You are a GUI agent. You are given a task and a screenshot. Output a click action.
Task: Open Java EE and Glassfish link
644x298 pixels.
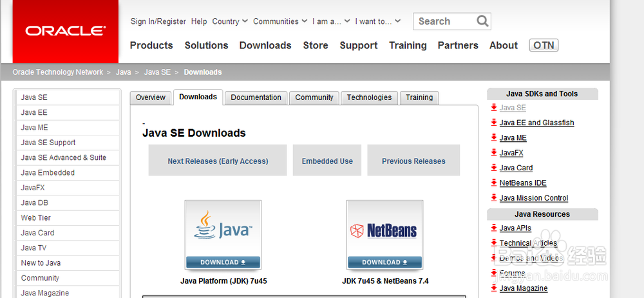pyautogui.click(x=537, y=123)
